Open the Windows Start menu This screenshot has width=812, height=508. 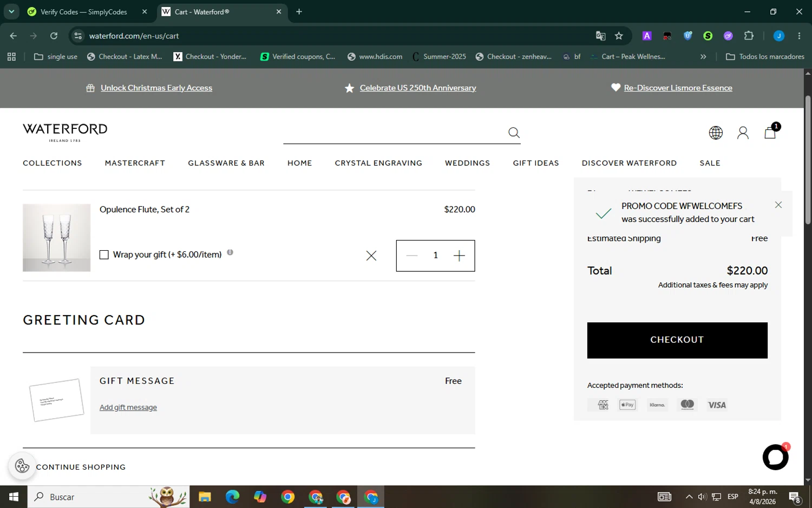coord(14,497)
